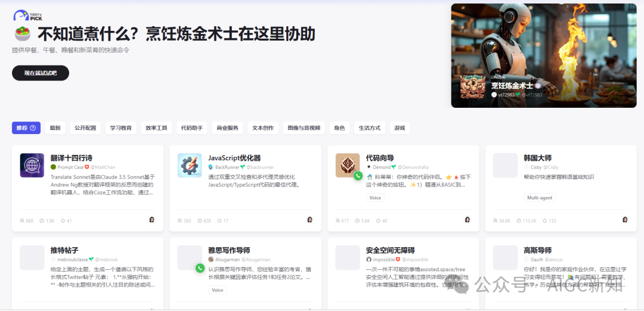The image size is (644, 311).
Task: Click author handle @Demondralla
Action: pos(413,167)
